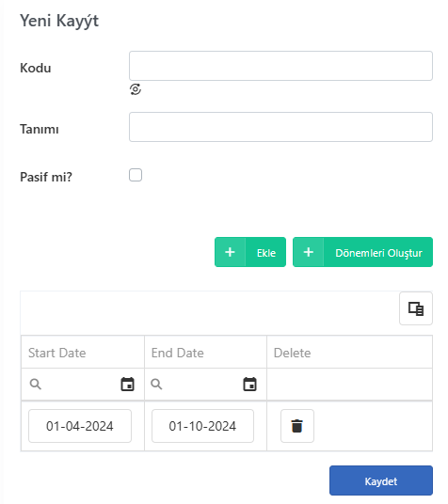Open End Date filter calendar icon
Screen dimensions: 448x504
pyautogui.click(x=249, y=384)
